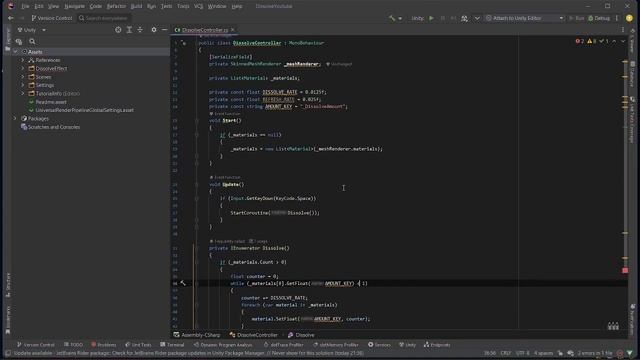The image size is (640, 360).
Task: Close the DissolveController.cs tab
Action: tap(233, 30)
